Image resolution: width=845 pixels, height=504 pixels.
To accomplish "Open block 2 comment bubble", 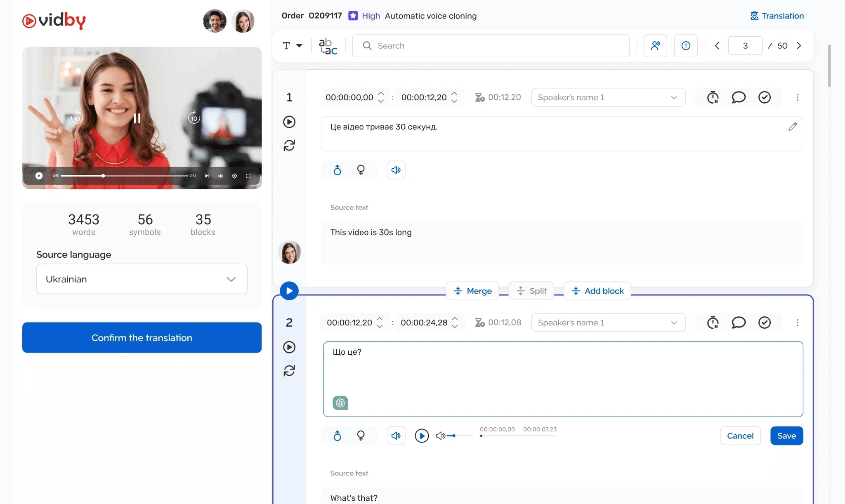I will click(739, 323).
